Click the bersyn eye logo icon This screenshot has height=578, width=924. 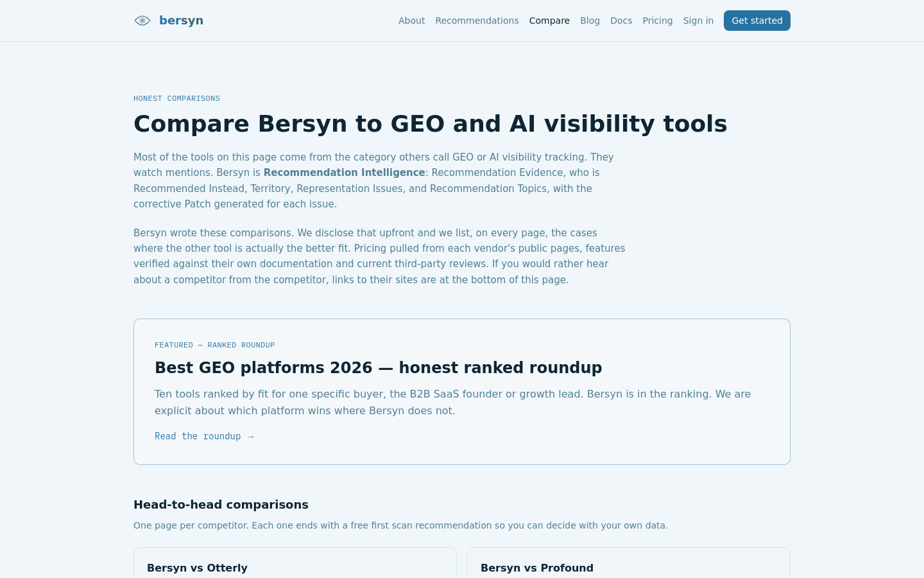[x=142, y=21]
